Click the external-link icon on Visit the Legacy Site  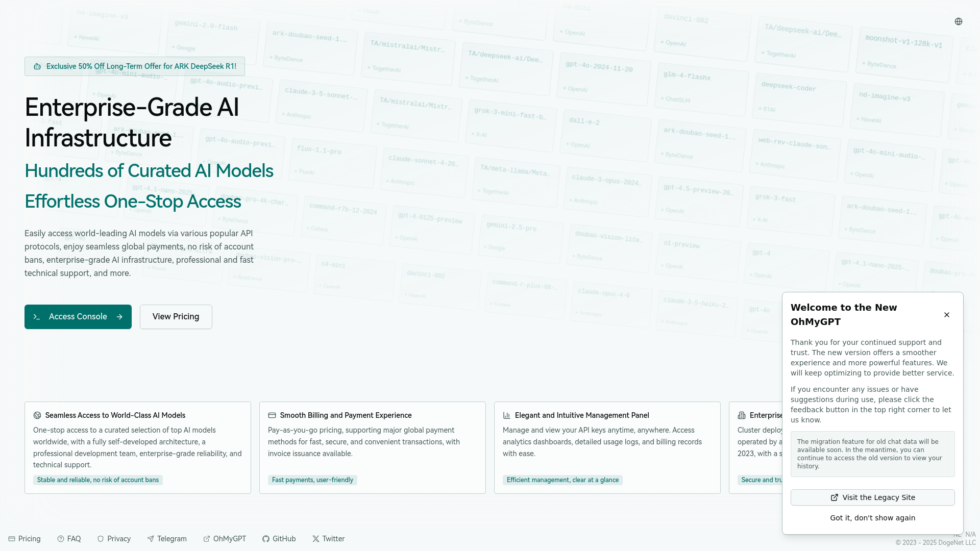pos(835,497)
